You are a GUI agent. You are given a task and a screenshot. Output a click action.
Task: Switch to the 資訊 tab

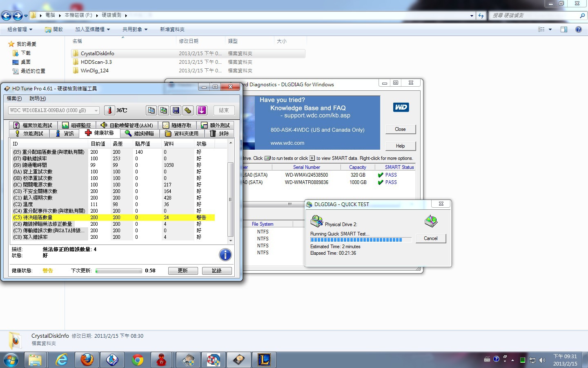[x=65, y=134]
